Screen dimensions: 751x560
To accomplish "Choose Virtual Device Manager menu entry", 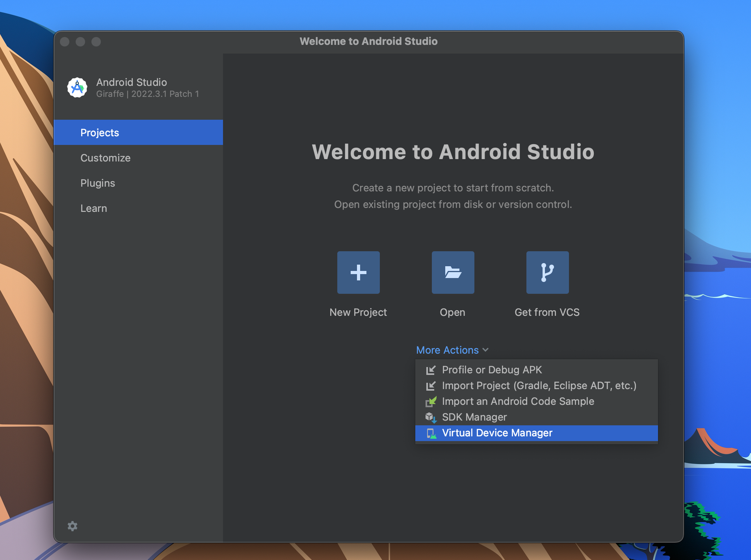I will [x=537, y=433].
